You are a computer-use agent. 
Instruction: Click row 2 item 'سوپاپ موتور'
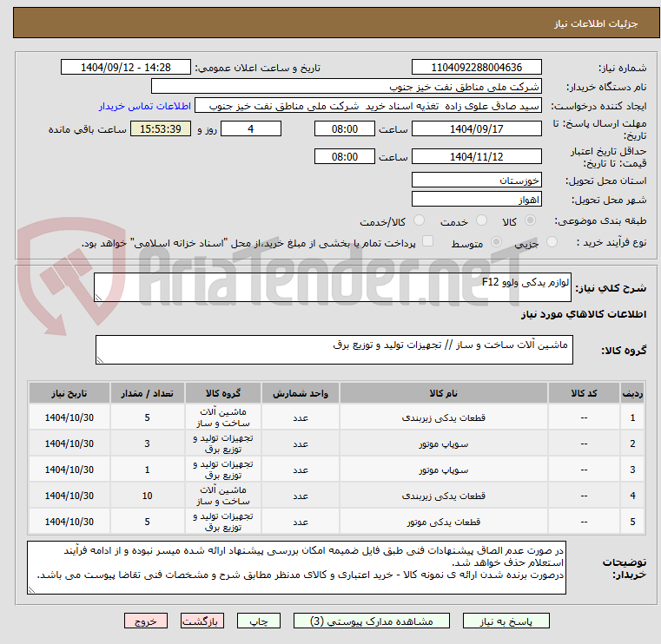click(x=444, y=444)
